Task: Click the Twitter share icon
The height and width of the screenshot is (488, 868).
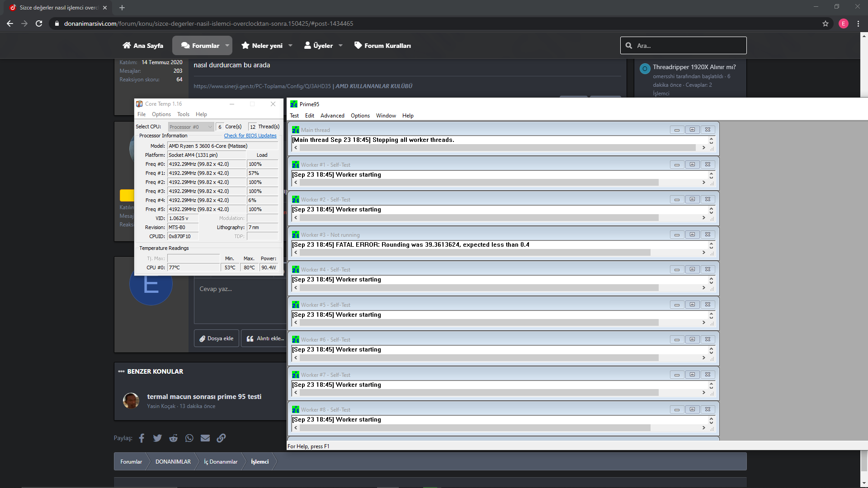Action: [157, 438]
